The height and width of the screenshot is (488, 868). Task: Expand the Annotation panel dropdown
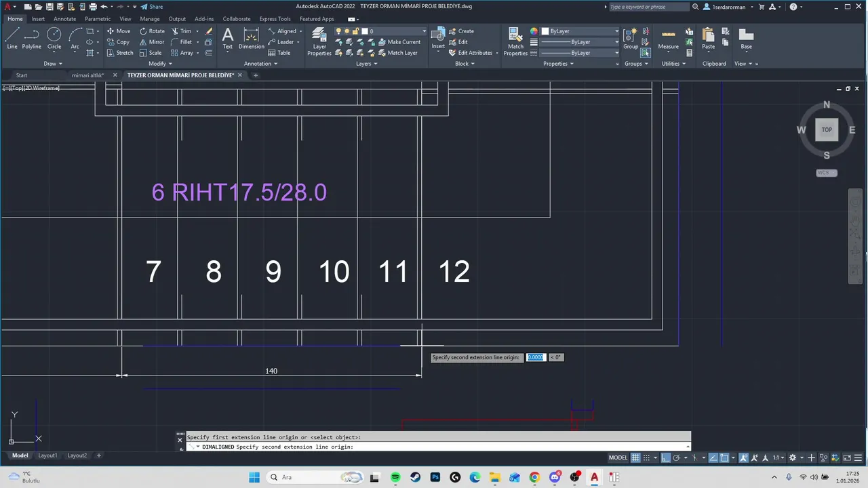click(261, 64)
